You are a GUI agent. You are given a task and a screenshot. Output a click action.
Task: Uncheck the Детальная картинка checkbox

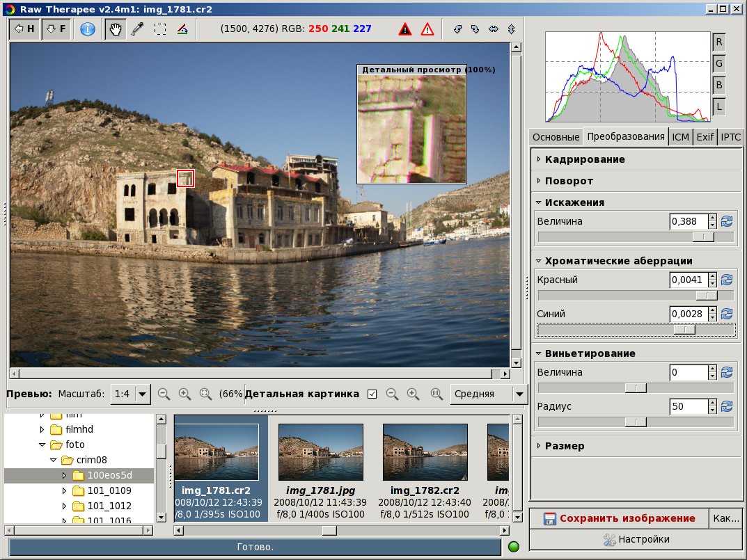[372, 394]
